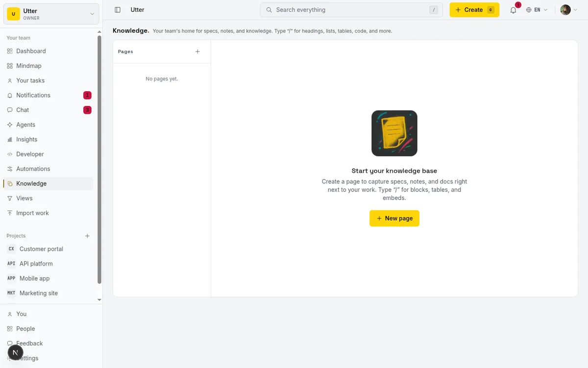Image resolution: width=588 pixels, height=368 pixels.
Task: Open the Marketing site project
Action: point(48,293)
